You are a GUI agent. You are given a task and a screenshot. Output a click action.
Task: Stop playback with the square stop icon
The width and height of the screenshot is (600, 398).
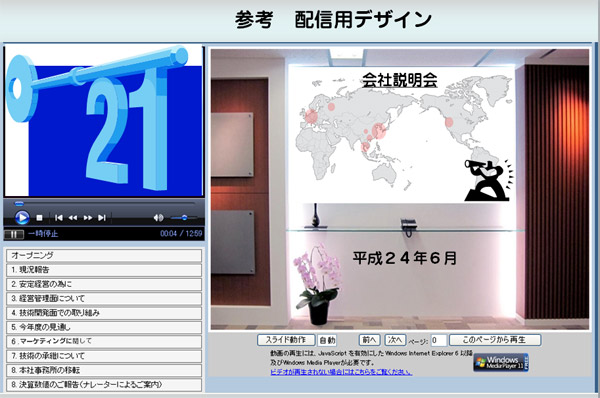[x=39, y=218]
